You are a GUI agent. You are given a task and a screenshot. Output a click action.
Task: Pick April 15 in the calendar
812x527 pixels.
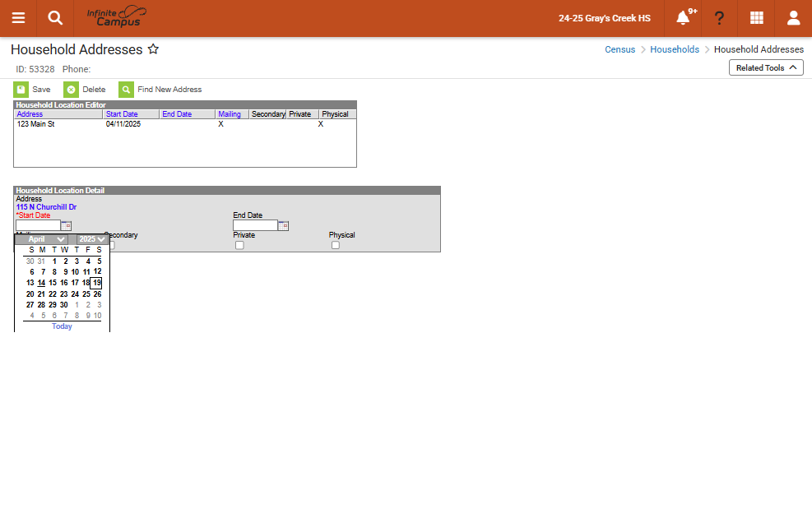click(x=53, y=283)
